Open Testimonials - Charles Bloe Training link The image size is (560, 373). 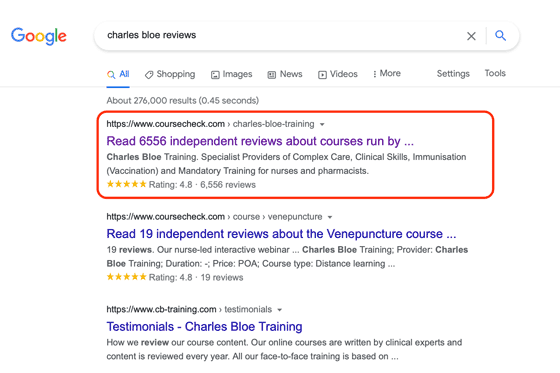[x=204, y=327]
